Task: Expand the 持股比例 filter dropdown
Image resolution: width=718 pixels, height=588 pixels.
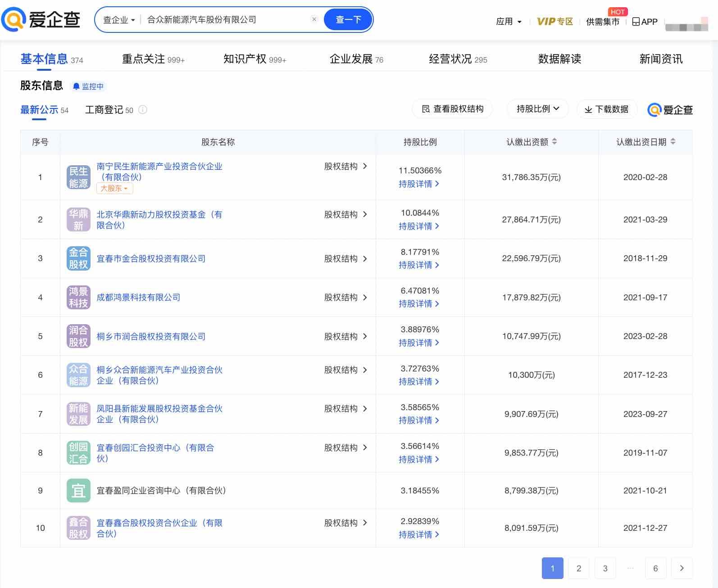Action: pos(538,109)
